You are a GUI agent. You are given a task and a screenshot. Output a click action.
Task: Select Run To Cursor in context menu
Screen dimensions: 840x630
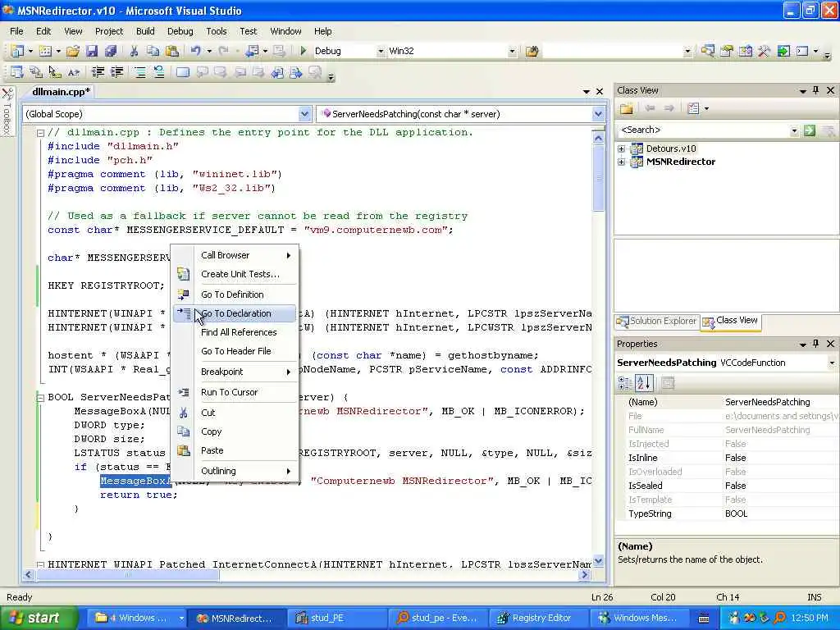(x=235, y=392)
